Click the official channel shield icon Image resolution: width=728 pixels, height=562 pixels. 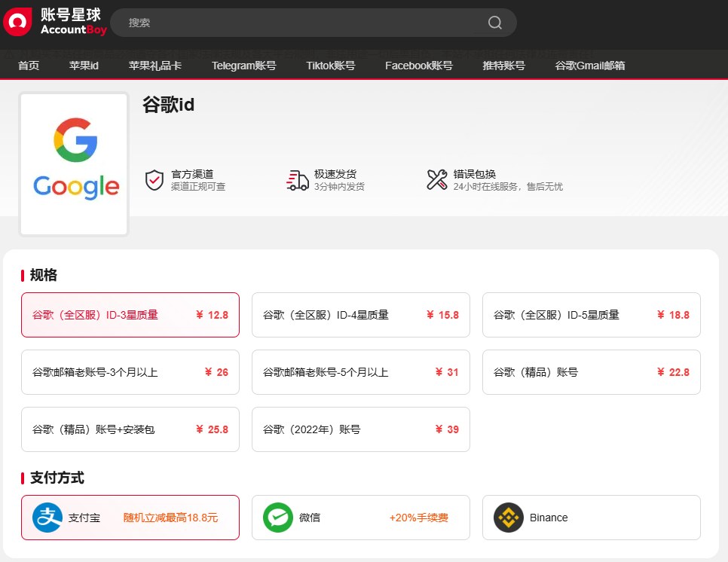click(x=154, y=180)
